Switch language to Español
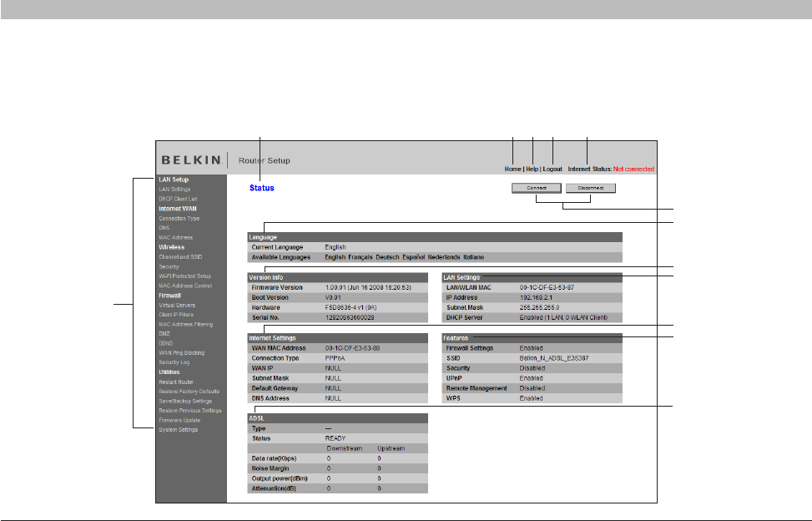 [413, 257]
